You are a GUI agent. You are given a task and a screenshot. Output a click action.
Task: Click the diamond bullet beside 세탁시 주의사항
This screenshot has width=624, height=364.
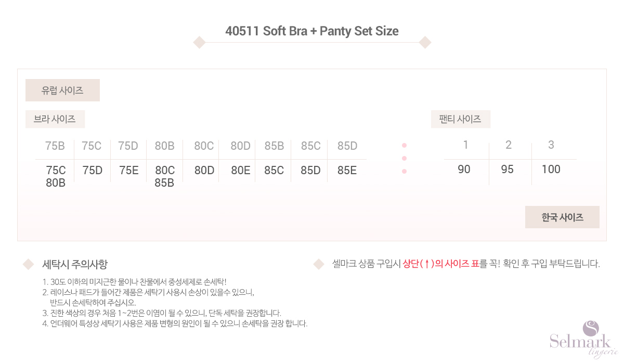pyautogui.click(x=28, y=264)
